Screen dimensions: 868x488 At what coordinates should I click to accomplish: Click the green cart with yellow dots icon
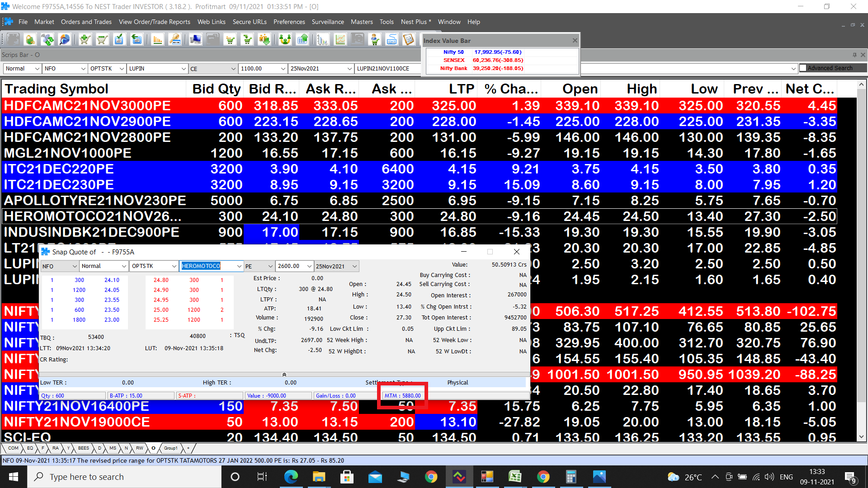[231, 40]
